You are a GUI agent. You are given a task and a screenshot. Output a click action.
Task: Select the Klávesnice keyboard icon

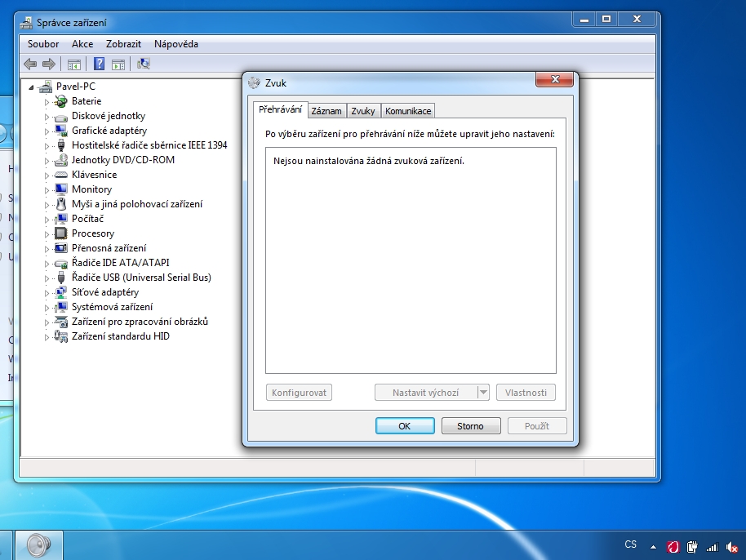61,175
